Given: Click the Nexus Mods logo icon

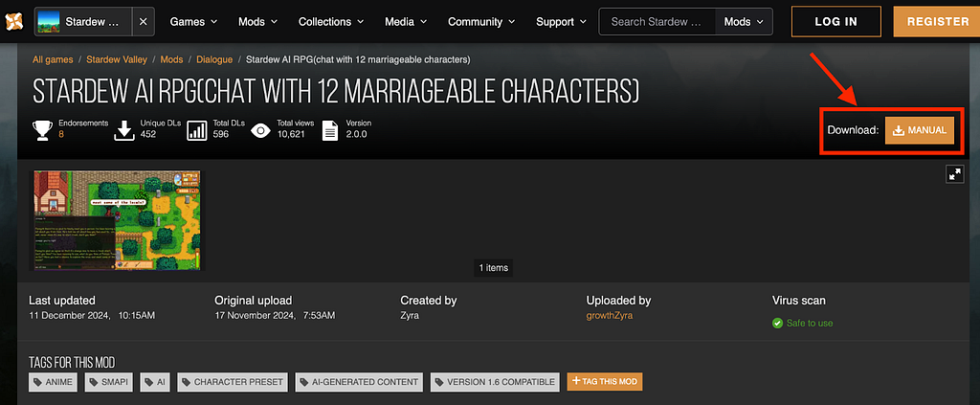Looking at the screenshot, I should pyautogui.click(x=13, y=22).
